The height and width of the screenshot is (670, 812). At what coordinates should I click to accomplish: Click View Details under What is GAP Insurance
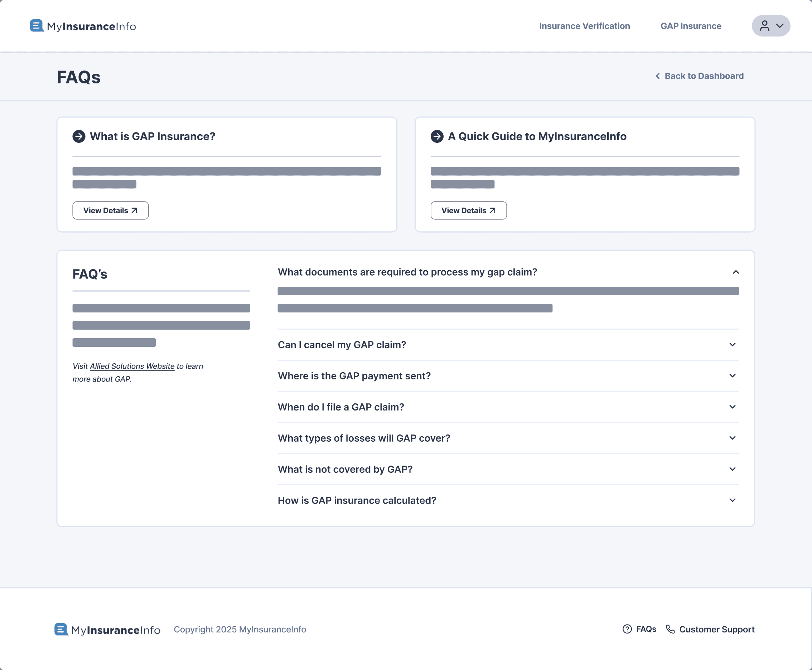tap(110, 210)
